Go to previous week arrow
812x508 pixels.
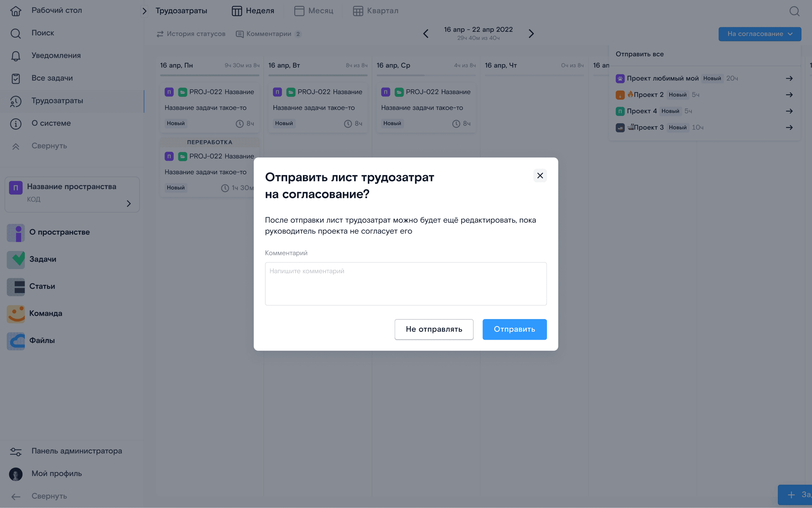(x=426, y=34)
